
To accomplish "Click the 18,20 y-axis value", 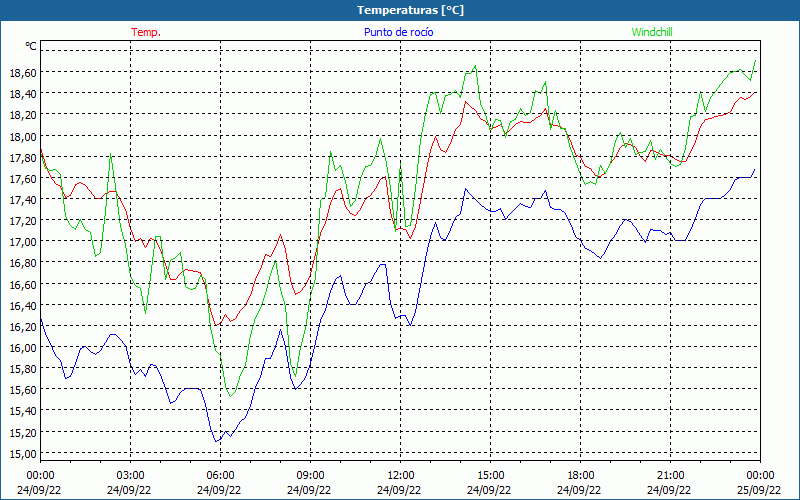I will 23,115.
